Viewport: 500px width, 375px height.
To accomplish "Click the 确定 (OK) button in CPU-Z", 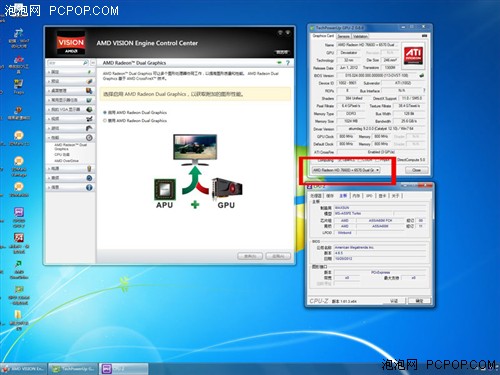I will tap(419, 301).
